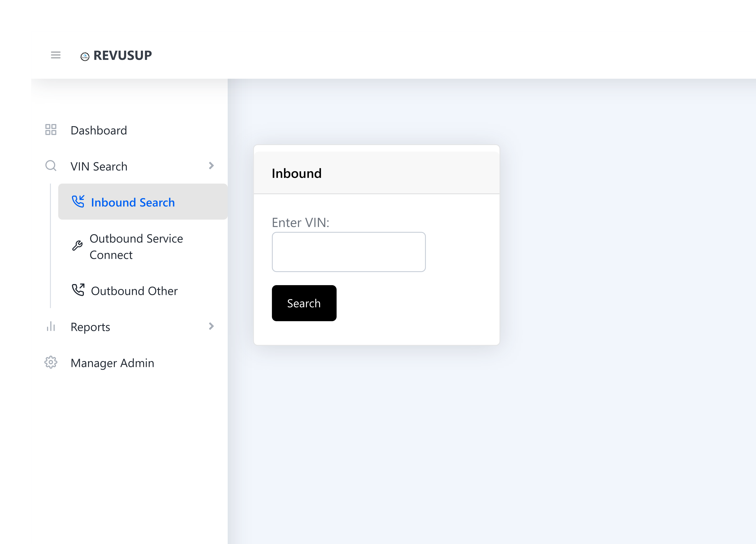
Task: Select the Inbound Search menu item
Action: pos(133,202)
